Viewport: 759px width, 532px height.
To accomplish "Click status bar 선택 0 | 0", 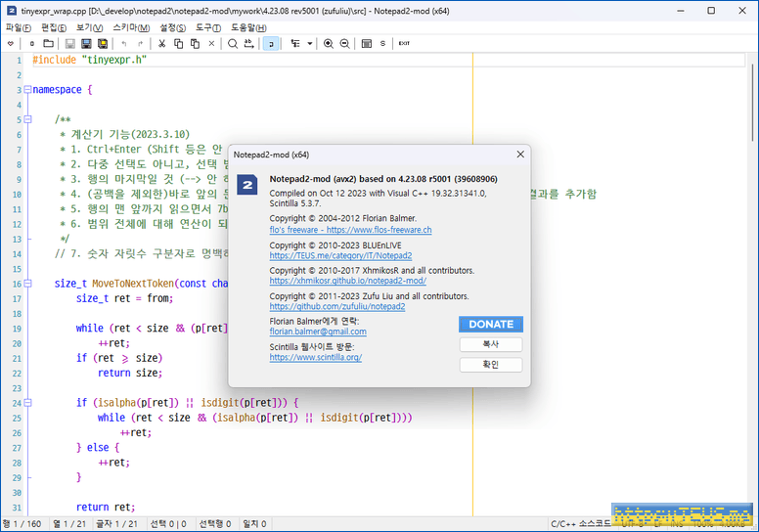I will point(168,524).
